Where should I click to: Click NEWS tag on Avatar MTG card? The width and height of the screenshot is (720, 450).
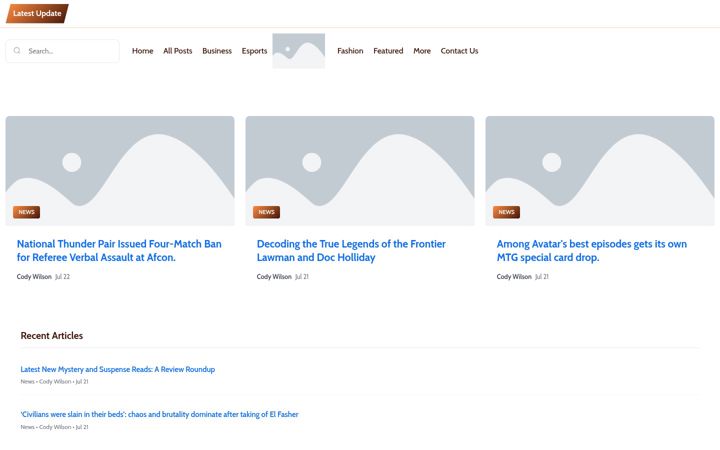pyautogui.click(x=506, y=212)
